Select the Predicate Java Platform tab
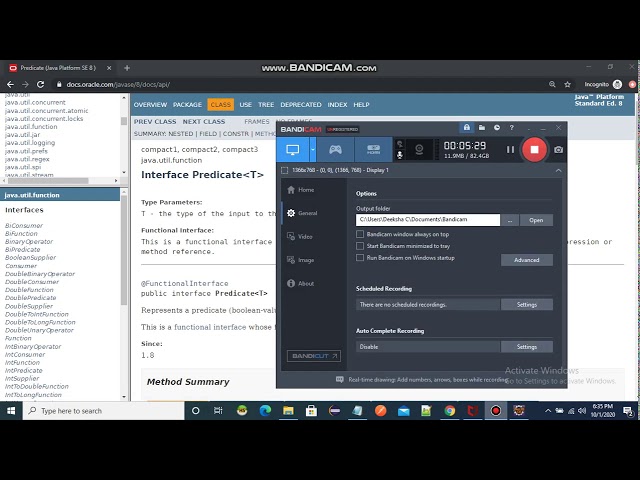The width and height of the screenshot is (640, 480). tap(58, 68)
